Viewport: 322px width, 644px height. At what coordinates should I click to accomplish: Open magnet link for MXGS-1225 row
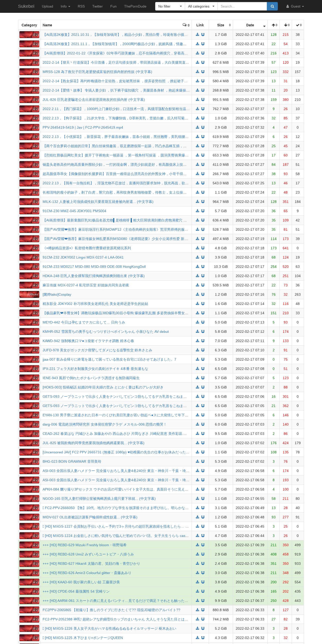click(x=203, y=638)
